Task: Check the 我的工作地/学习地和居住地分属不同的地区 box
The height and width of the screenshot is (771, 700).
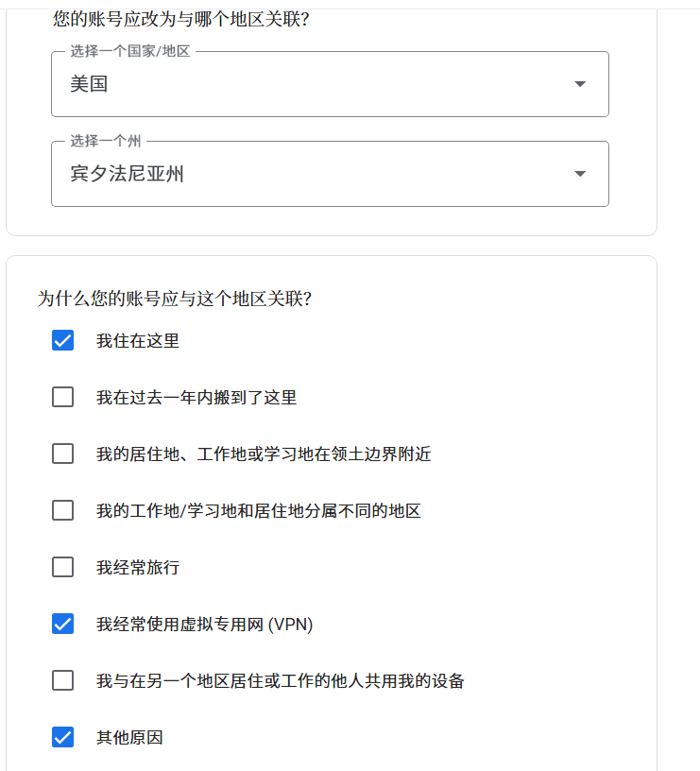Action: tap(62, 510)
